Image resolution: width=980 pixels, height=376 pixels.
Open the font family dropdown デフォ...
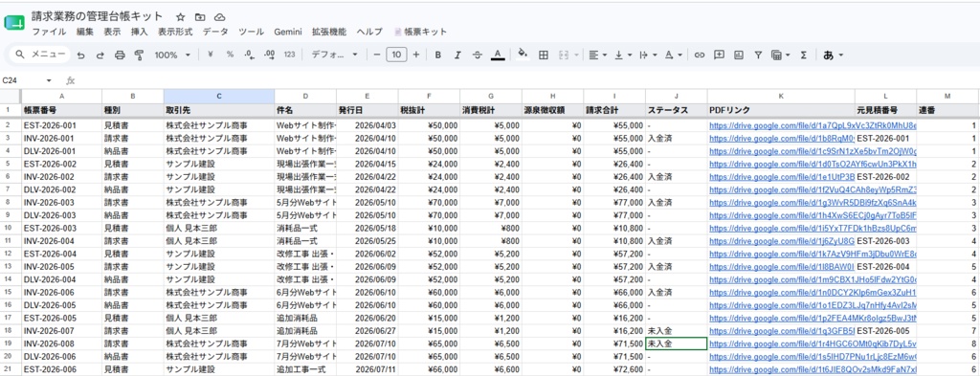(334, 55)
